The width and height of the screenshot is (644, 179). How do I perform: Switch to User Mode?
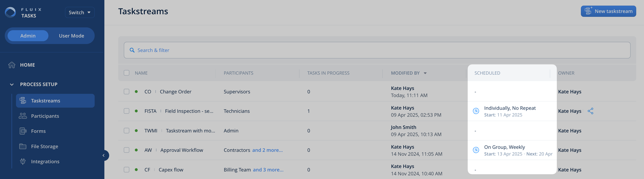click(x=71, y=36)
